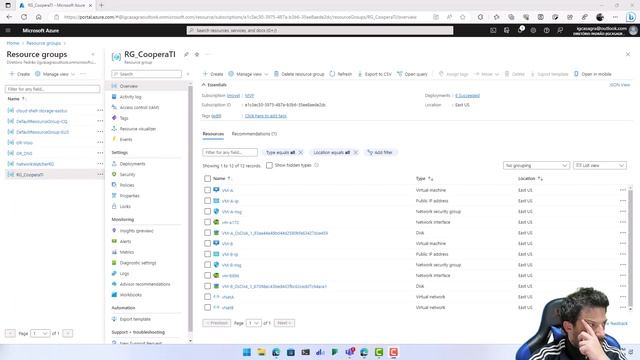640x360 pixels.
Task: Open Access control (IAM) blade
Action: tap(139, 107)
